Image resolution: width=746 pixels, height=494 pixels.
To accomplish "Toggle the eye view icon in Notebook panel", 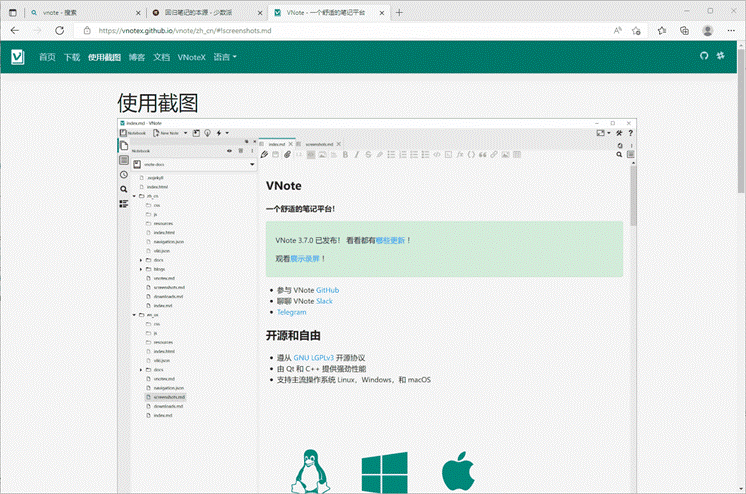I will 229,150.
